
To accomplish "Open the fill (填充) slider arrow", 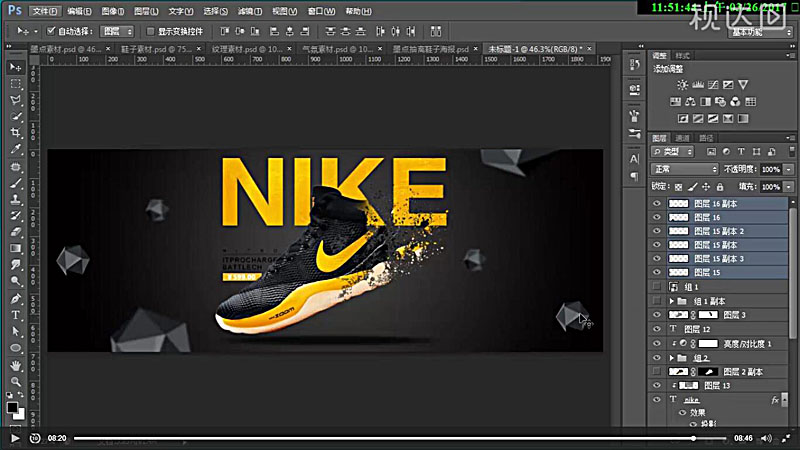I will [x=789, y=187].
